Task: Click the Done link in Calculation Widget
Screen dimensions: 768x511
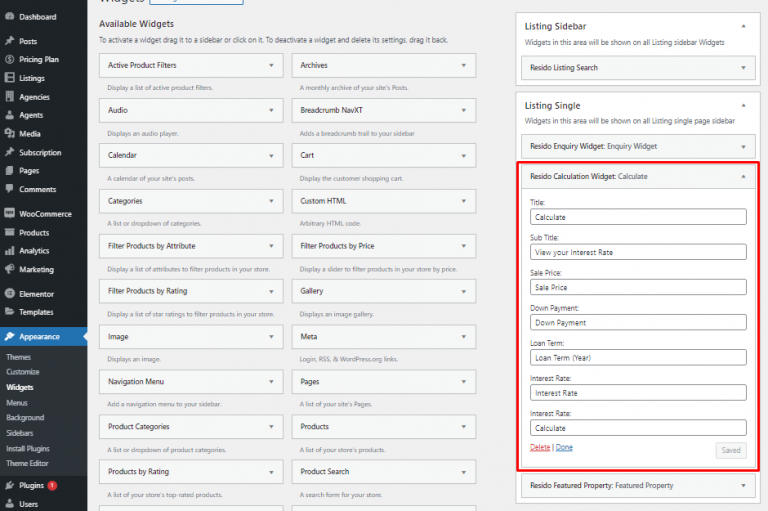Action: pos(564,447)
